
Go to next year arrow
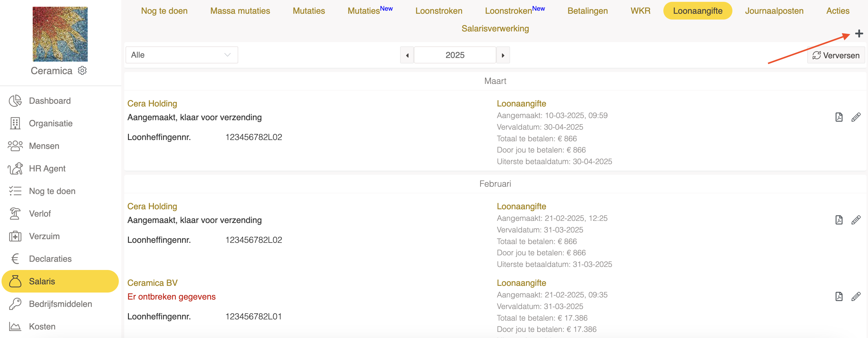pos(503,55)
